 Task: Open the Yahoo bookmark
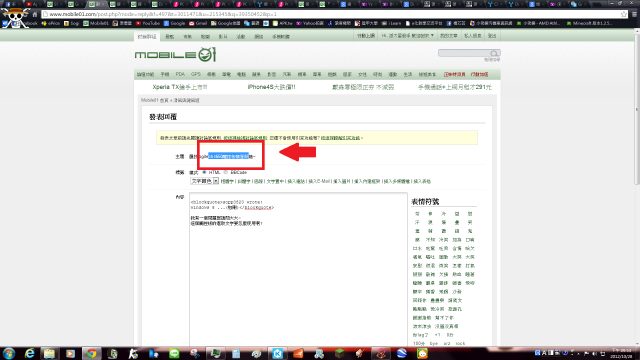pos(310,23)
